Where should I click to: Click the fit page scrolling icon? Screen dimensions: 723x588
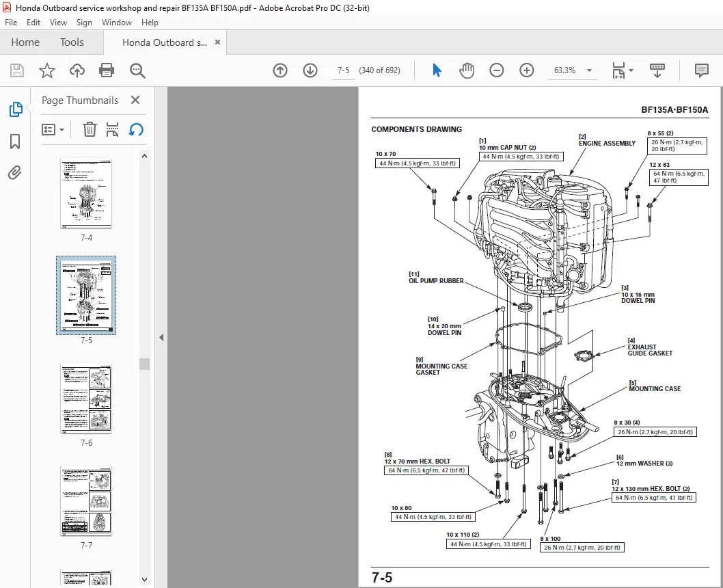618,70
